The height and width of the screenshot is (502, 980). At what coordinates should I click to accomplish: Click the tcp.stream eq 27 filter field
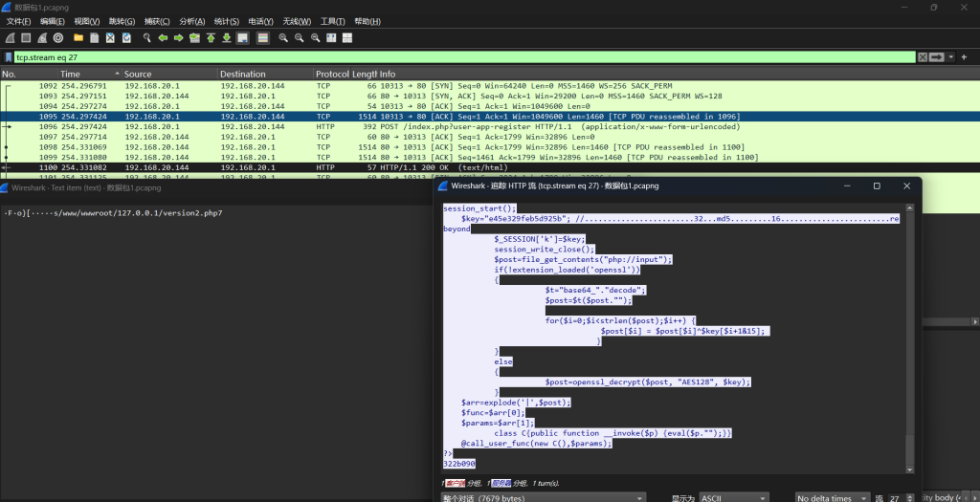tap(459, 57)
